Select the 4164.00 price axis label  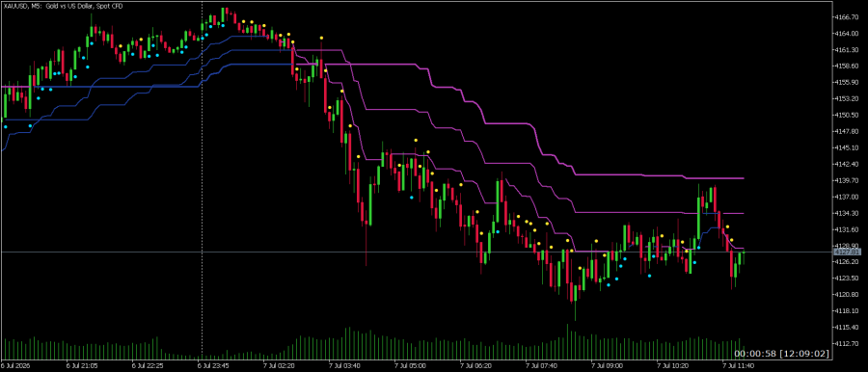pos(847,33)
